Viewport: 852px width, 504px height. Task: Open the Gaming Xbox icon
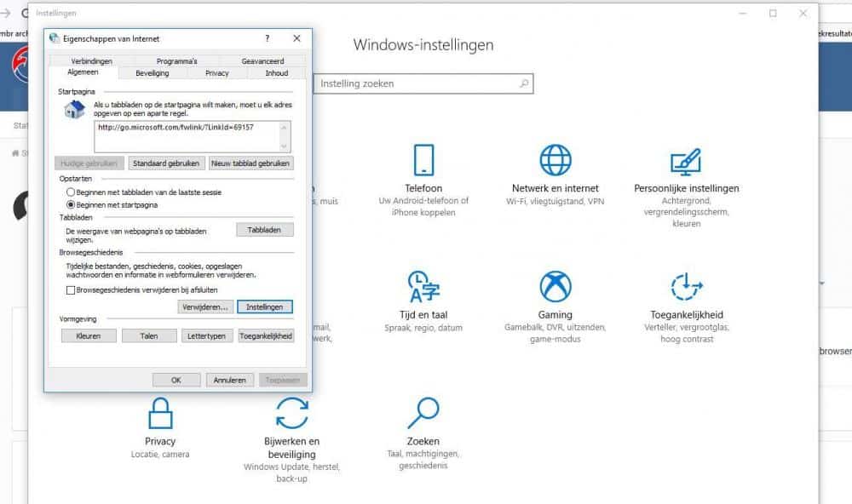pyautogui.click(x=556, y=286)
